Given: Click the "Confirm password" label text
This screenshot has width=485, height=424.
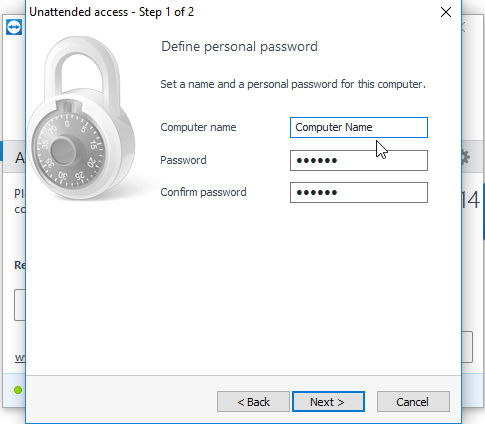Looking at the screenshot, I should (203, 192).
